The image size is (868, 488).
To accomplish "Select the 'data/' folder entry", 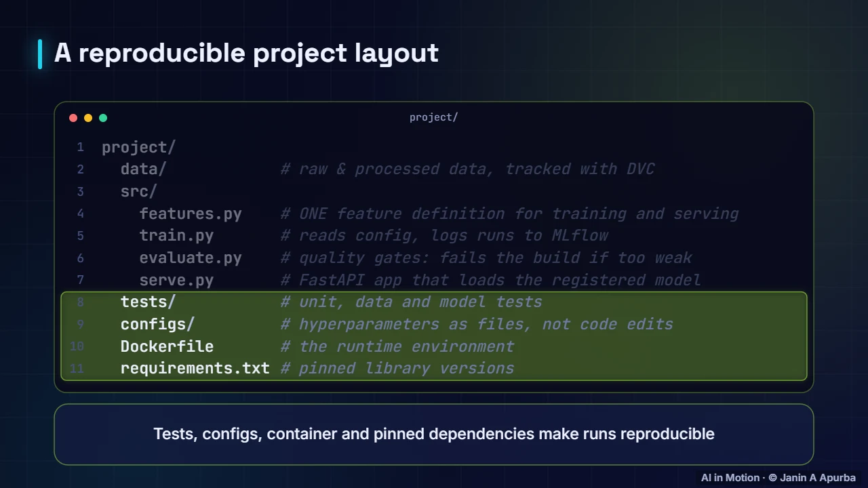I will [x=144, y=169].
